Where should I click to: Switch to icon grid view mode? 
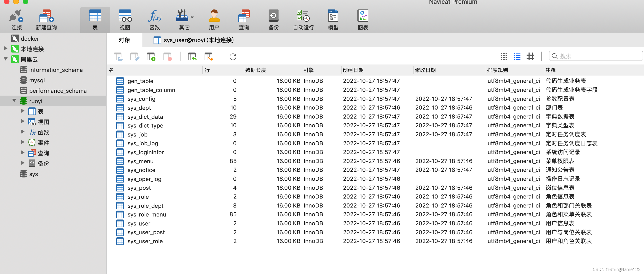click(504, 56)
